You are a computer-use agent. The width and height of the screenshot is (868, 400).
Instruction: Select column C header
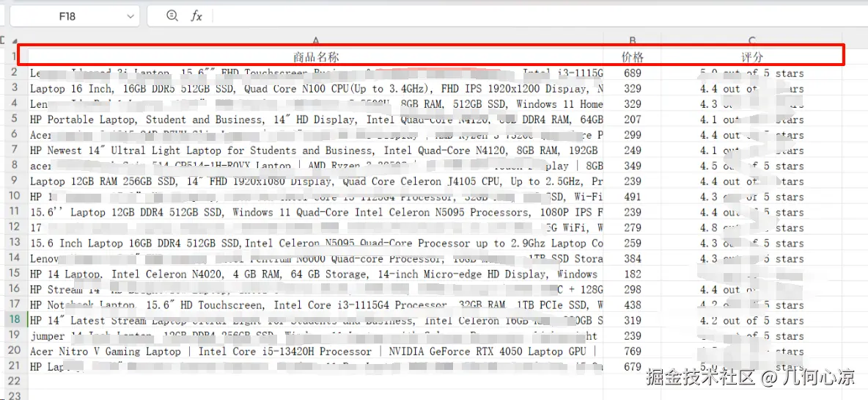(751, 40)
